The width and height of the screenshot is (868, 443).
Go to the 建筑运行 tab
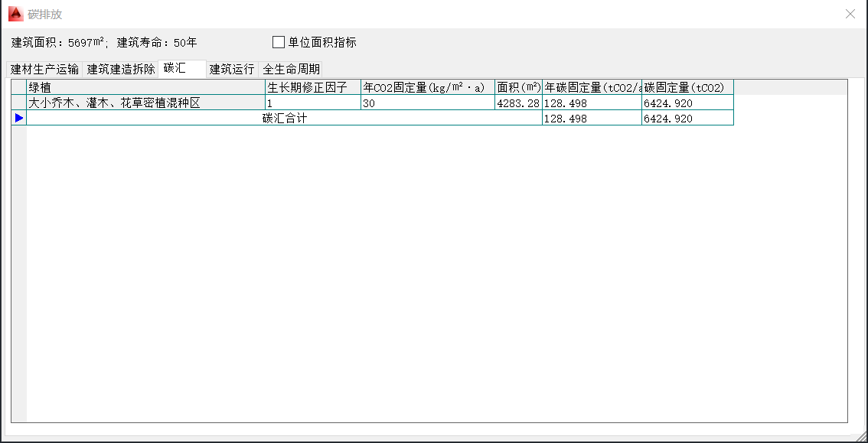[x=232, y=69]
